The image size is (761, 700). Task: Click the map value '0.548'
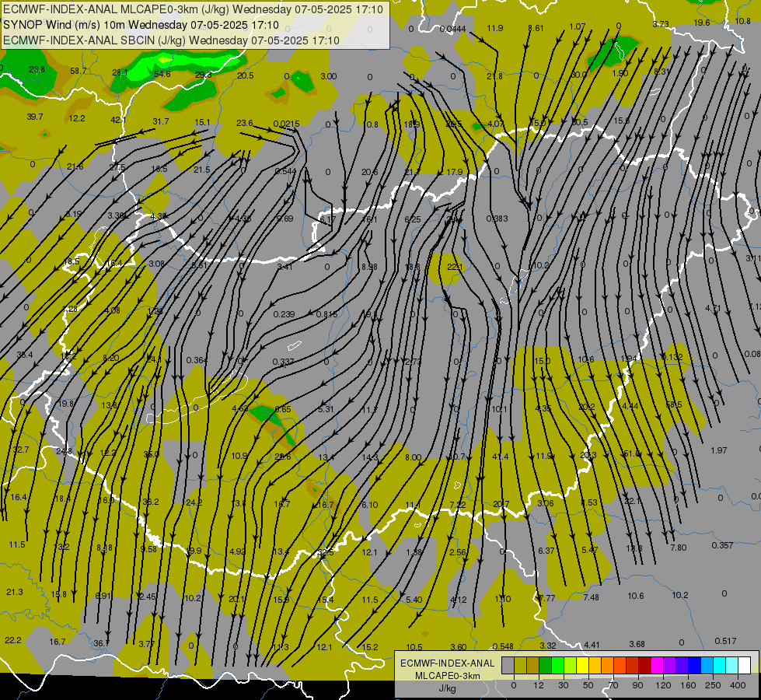tap(503, 646)
